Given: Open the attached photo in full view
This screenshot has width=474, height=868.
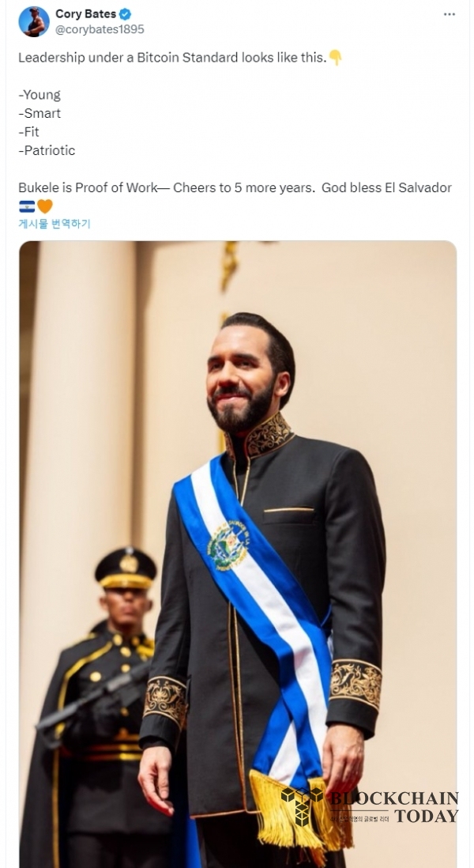Looking at the screenshot, I should tap(238, 553).
